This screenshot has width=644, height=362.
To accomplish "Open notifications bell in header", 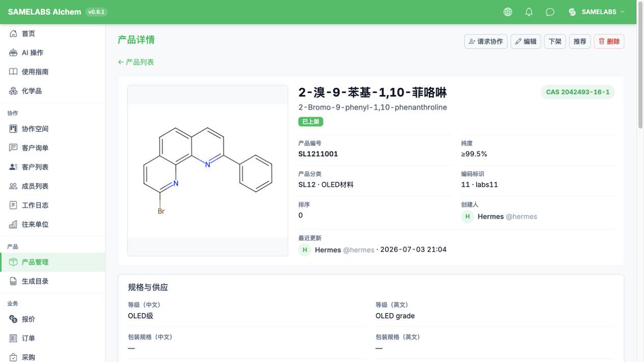I will click(529, 12).
